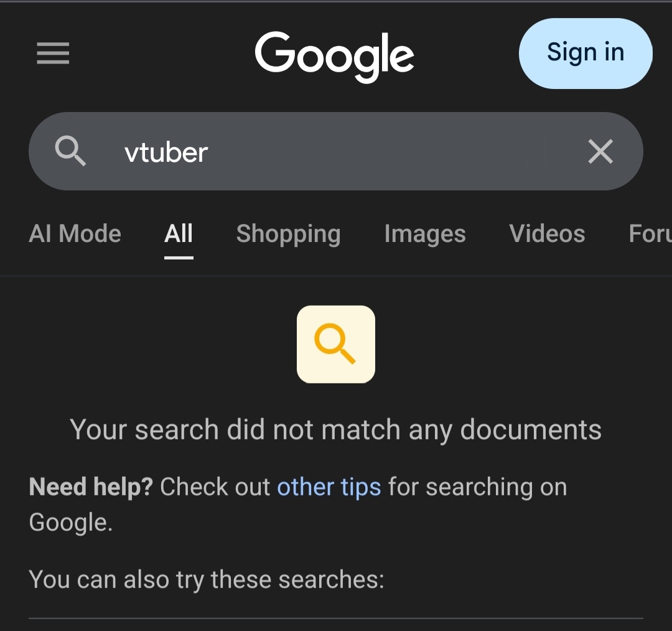
Task: Select the partially visible Forums tab
Action: [650, 233]
